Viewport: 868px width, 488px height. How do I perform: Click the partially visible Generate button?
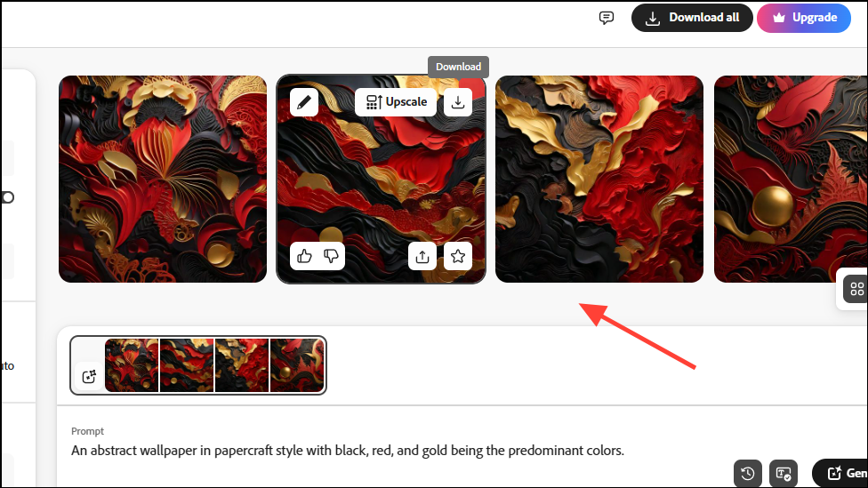coord(840,473)
